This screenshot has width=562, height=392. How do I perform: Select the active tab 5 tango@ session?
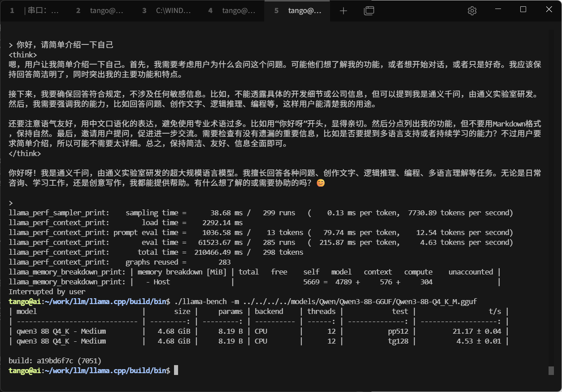point(297,11)
